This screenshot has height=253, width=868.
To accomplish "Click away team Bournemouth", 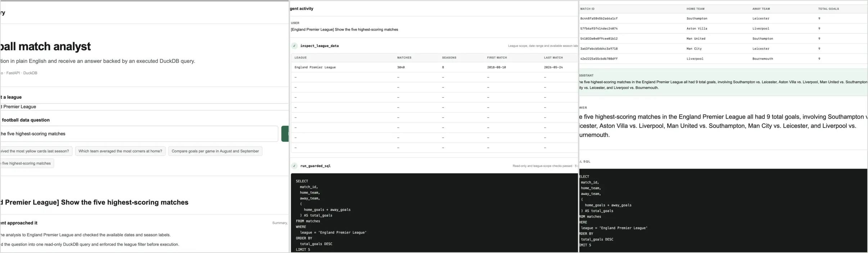I will tap(763, 59).
